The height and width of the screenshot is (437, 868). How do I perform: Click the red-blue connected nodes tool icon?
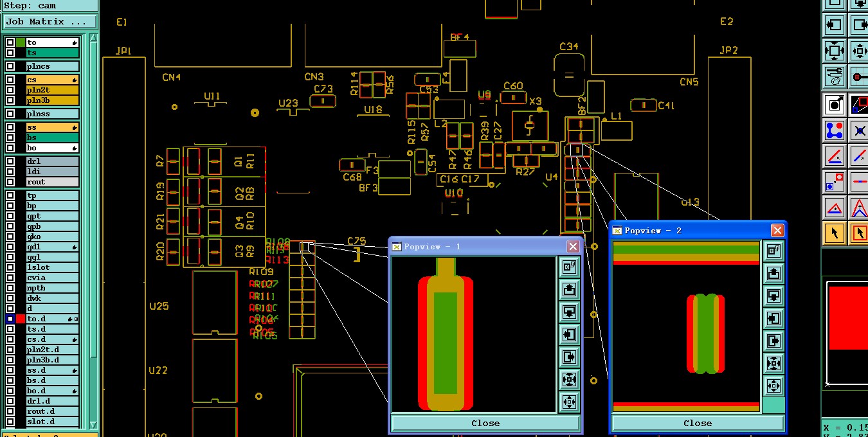point(835,130)
